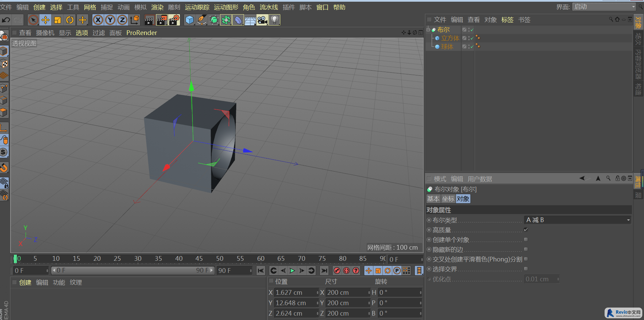Viewport: 644px width, 320px height.
Task: Add a light object
Action: pos(275,20)
